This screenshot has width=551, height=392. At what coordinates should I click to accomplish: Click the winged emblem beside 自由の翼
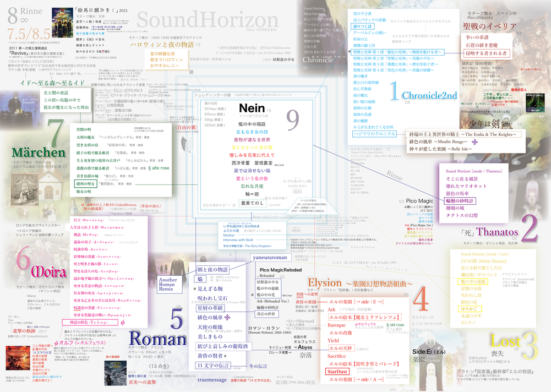187,144
